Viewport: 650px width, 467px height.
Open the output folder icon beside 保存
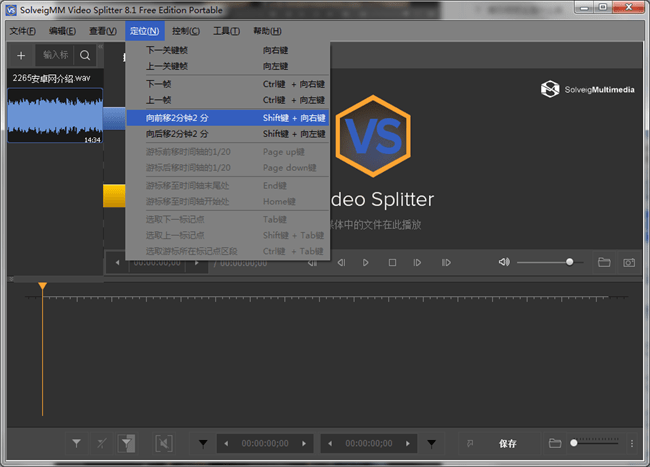[x=555, y=442]
